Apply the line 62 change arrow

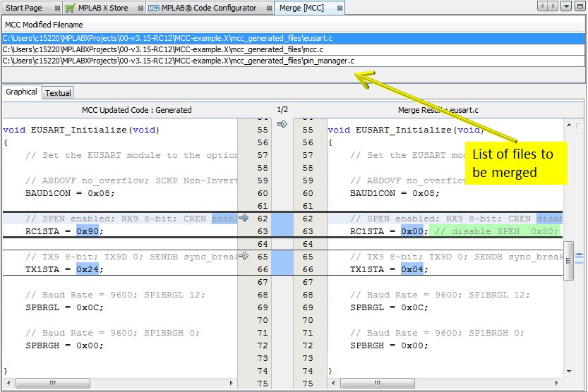(244, 218)
